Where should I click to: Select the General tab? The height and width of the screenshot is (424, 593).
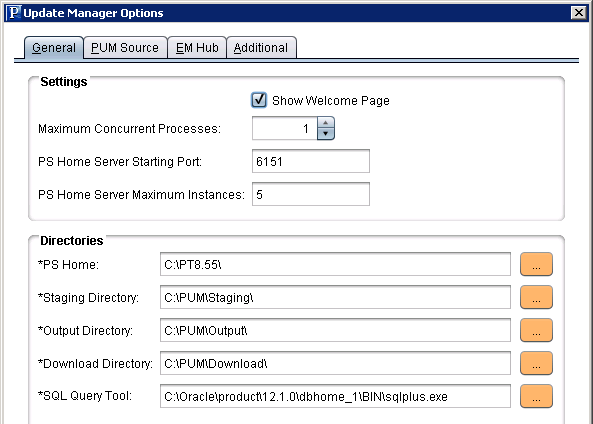(x=54, y=48)
